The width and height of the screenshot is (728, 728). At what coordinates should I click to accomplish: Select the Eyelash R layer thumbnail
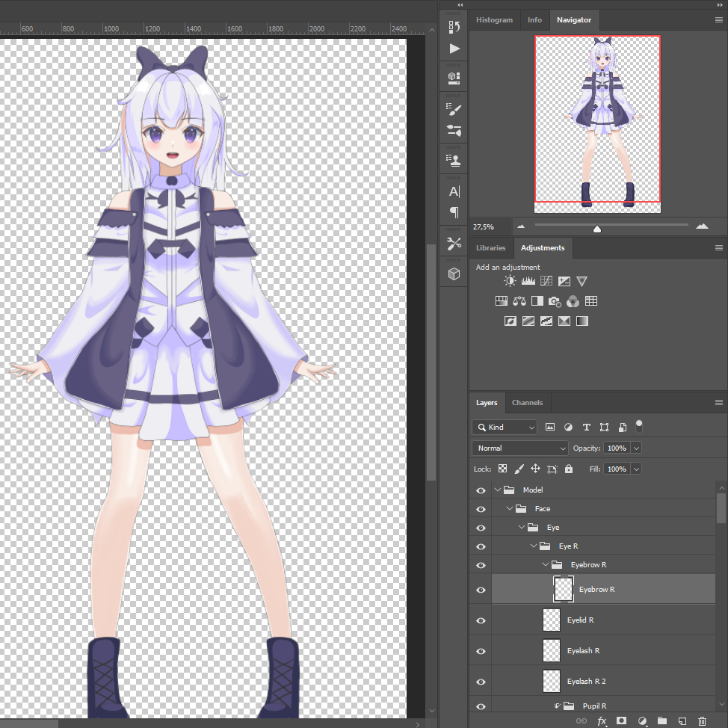[552, 651]
